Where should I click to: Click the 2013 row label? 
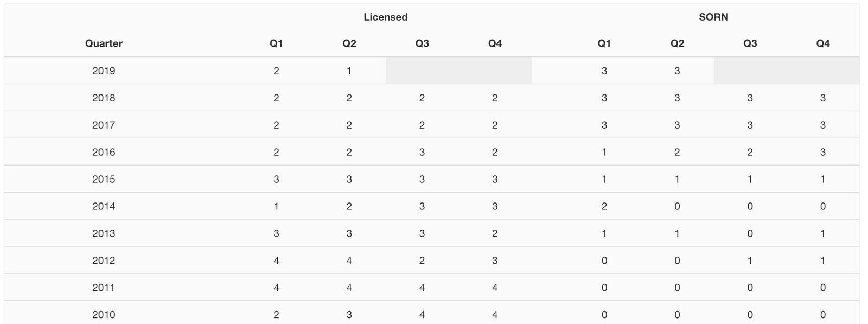coord(104,233)
